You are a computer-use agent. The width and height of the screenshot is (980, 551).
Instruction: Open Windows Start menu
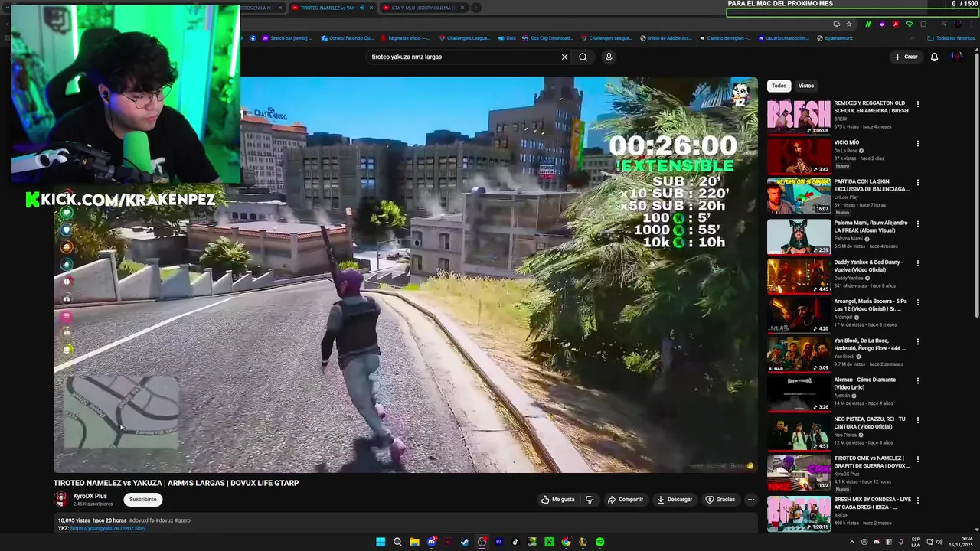[381, 542]
